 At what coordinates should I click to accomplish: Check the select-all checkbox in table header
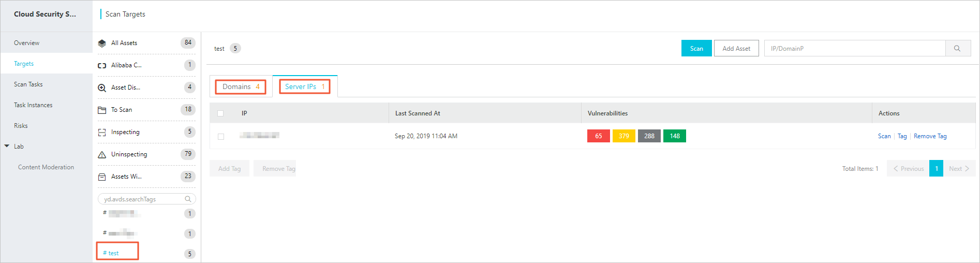click(x=220, y=113)
